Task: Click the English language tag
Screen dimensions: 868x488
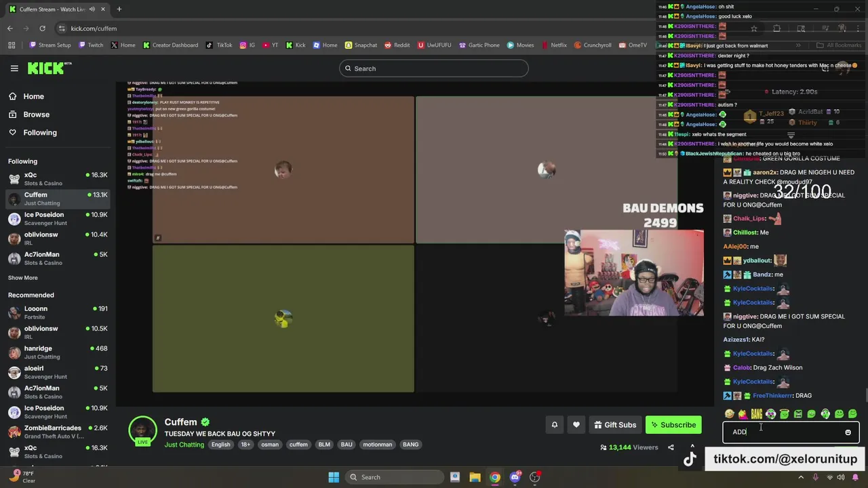Action: pyautogui.click(x=220, y=445)
